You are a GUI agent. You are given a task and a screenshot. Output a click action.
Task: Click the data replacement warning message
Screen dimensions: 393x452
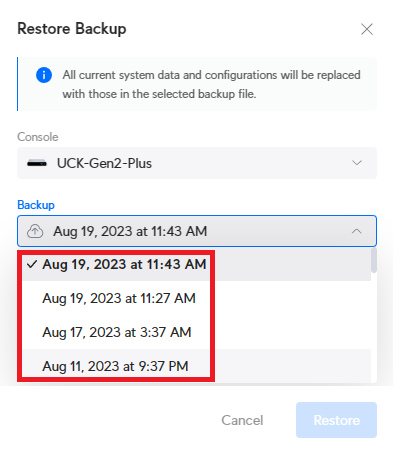(211, 84)
